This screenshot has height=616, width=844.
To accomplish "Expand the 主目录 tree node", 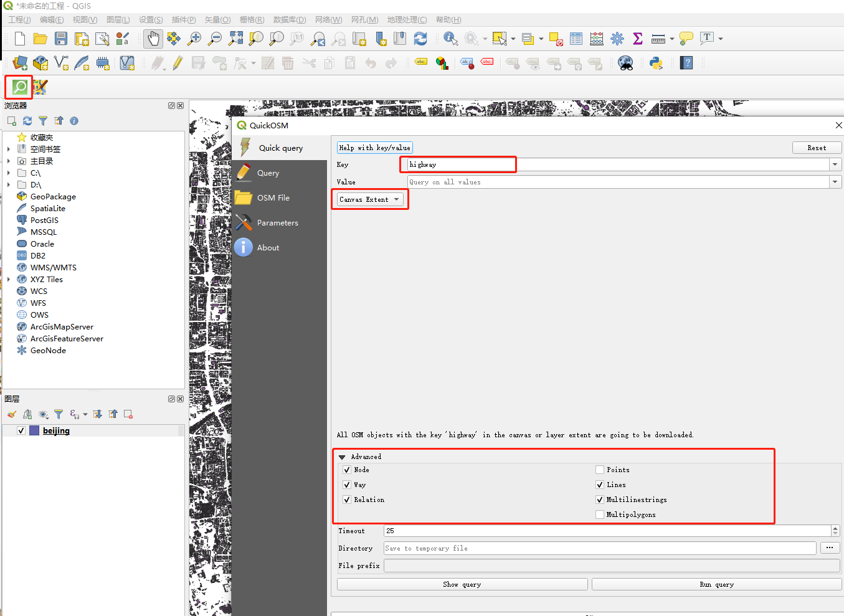I will pos(9,161).
